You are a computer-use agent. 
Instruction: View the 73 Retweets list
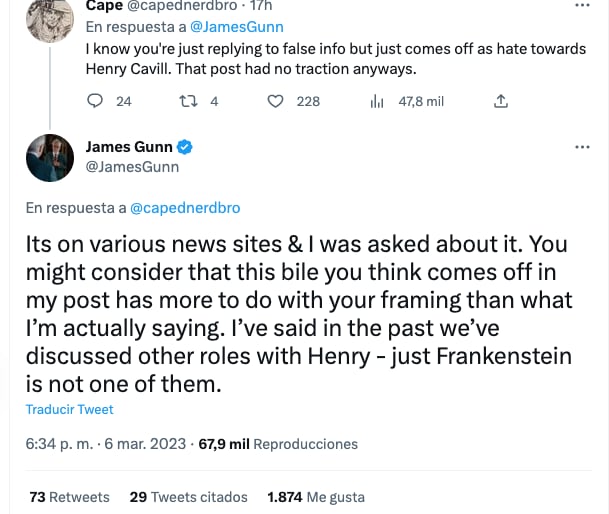(69, 497)
